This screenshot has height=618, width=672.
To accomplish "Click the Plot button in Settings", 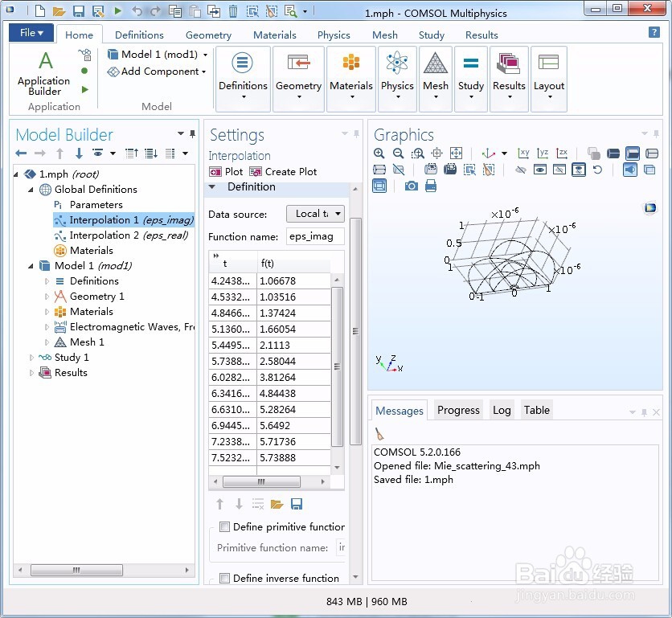I will pos(226,172).
